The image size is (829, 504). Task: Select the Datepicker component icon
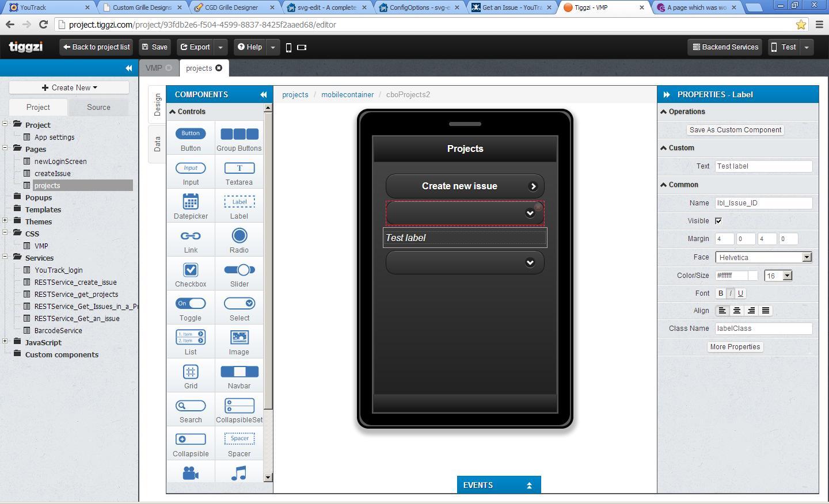pos(191,203)
